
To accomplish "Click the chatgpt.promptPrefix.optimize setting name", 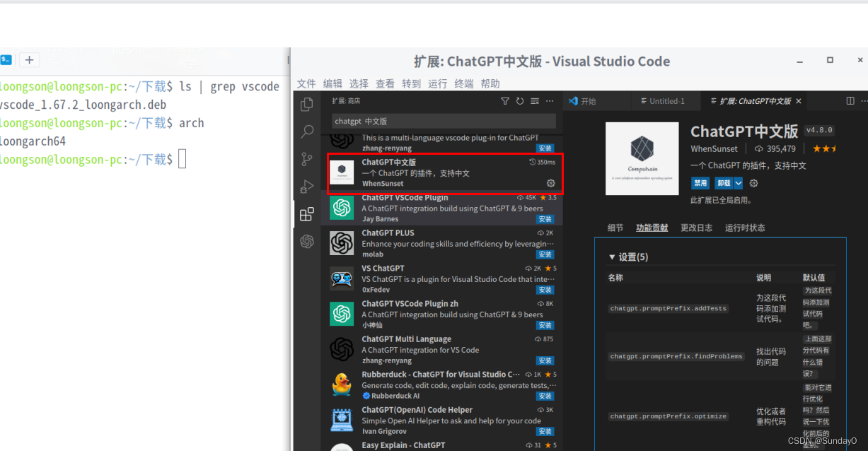I will click(x=669, y=416).
